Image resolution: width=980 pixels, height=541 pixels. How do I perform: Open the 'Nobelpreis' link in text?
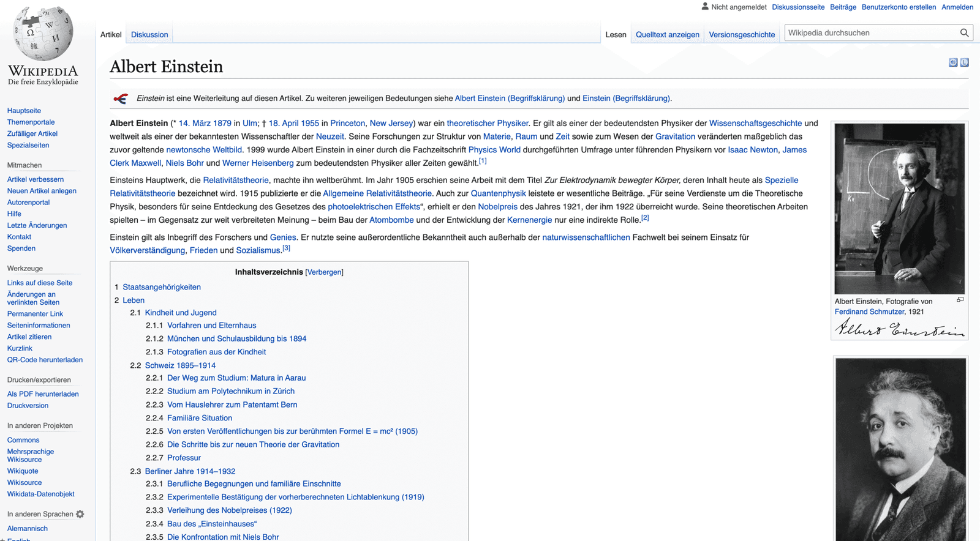click(x=497, y=207)
